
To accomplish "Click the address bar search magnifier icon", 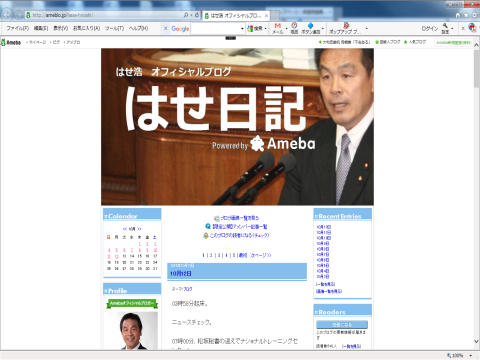I will [186, 15].
